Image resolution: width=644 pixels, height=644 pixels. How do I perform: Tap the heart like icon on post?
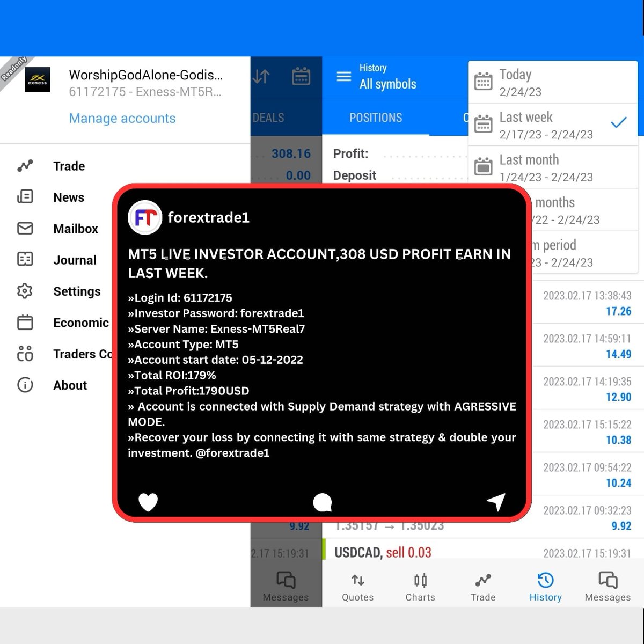[148, 502]
